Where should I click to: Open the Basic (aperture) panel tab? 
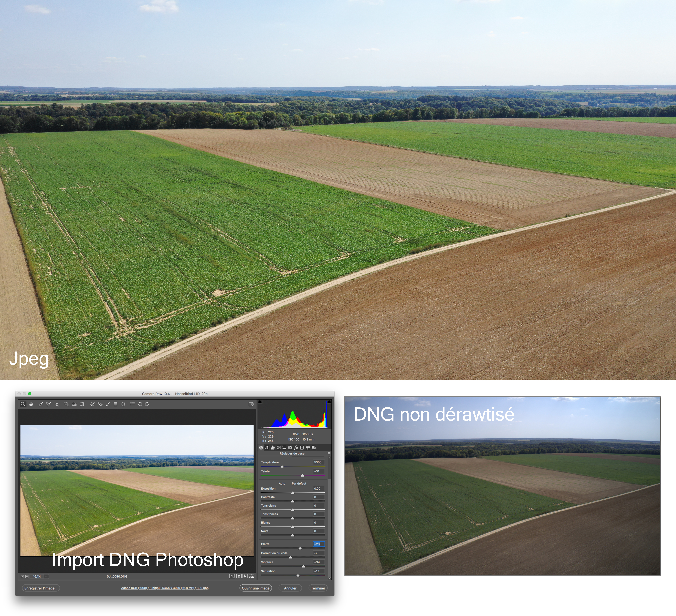pyautogui.click(x=261, y=448)
